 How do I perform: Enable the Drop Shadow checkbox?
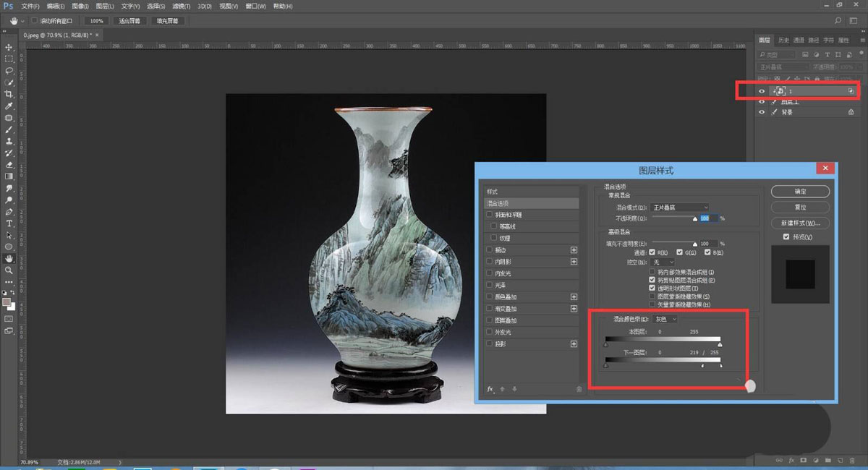click(x=490, y=343)
